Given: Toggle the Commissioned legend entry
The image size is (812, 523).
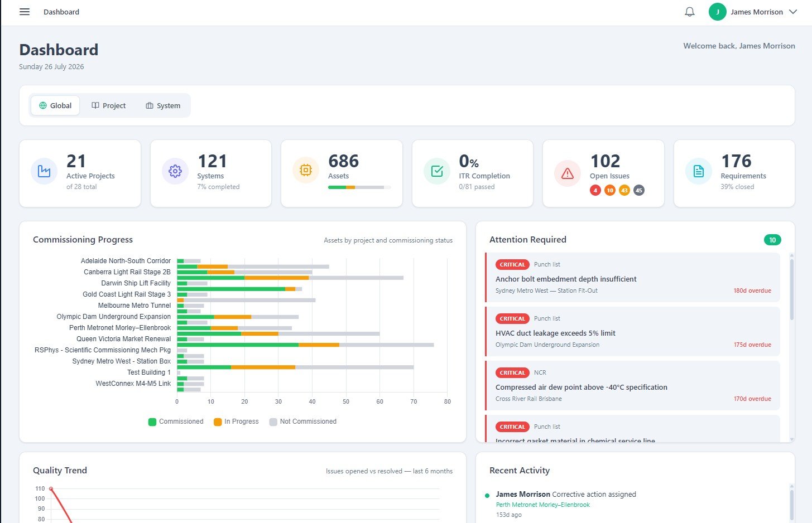Looking at the screenshot, I should 176,422.
